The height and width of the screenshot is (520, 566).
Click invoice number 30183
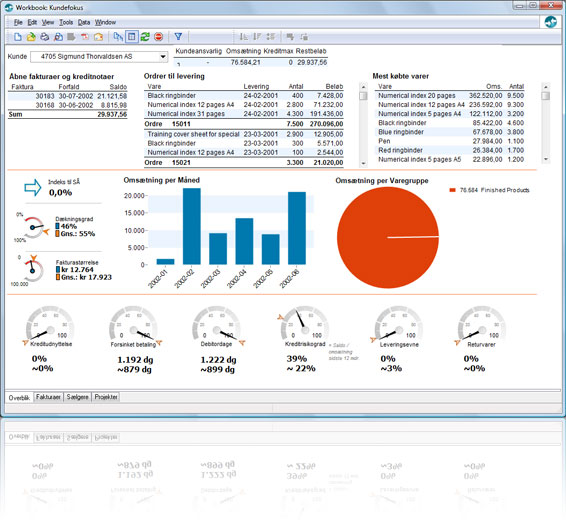(x=45, y=96)
